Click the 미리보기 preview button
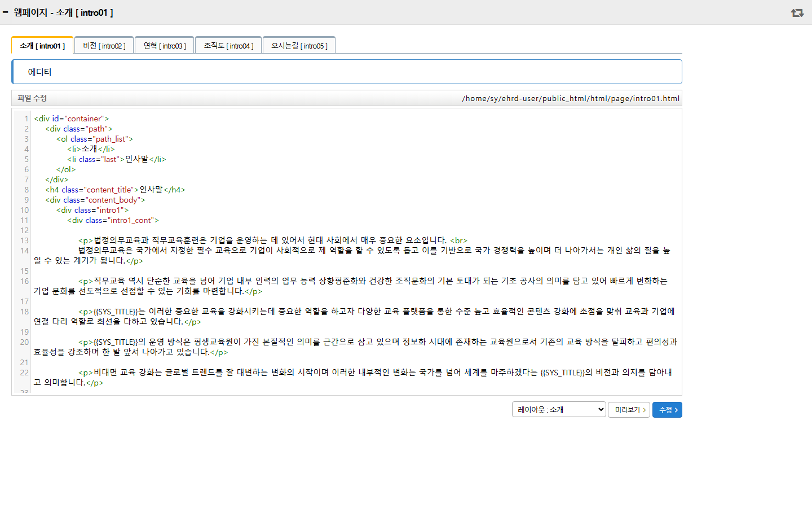Image resolution: width=812 pixels, height=508 pixels. 629,410
